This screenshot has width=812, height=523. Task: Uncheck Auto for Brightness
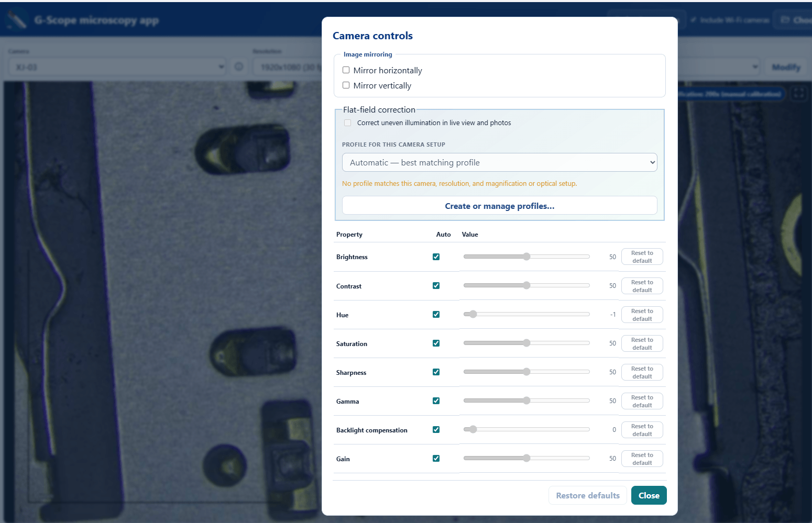(436, 257)
